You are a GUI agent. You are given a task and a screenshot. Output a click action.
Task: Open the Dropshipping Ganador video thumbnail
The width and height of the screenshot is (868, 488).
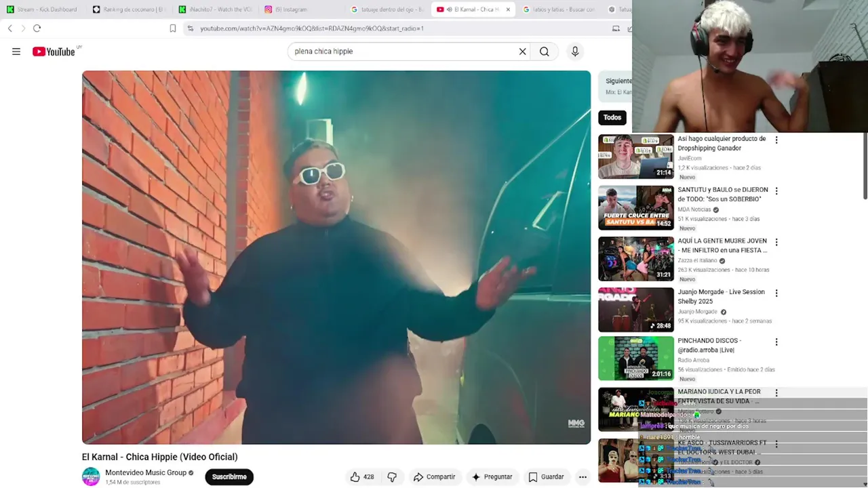click(x=636, y=157)
